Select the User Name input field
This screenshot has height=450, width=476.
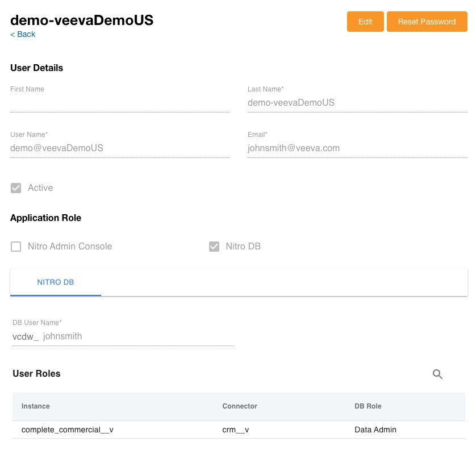coord(119,148)
